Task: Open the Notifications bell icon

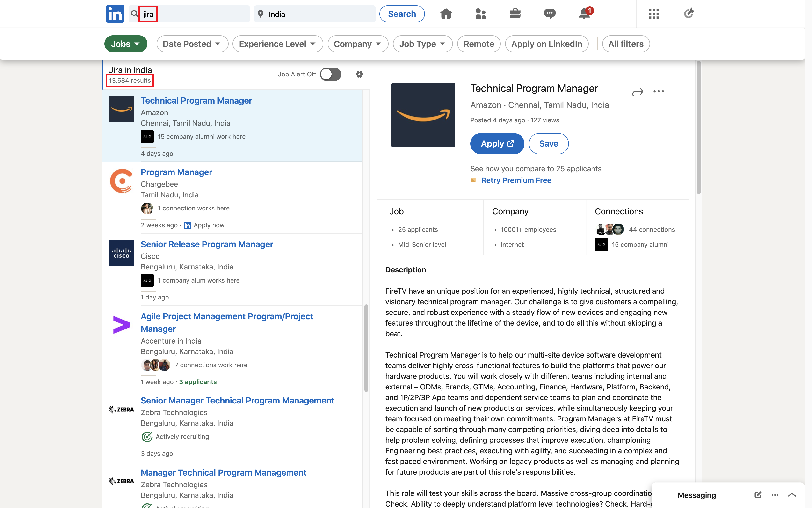Action: [585, 14]
